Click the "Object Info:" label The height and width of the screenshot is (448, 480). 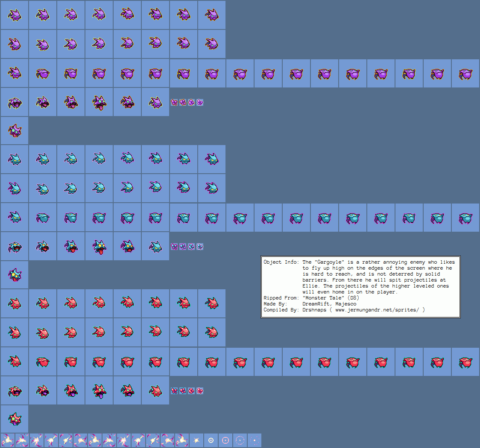(x=281, y=262)
